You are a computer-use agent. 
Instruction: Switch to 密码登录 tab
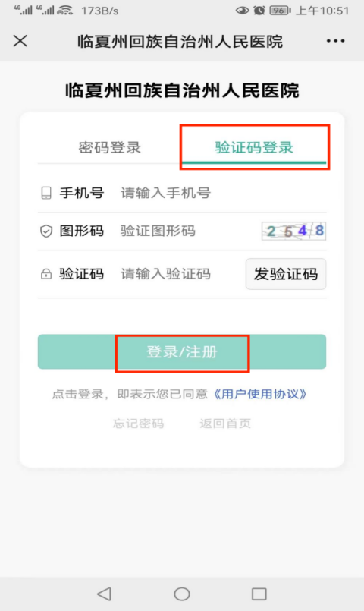point(110,148)
